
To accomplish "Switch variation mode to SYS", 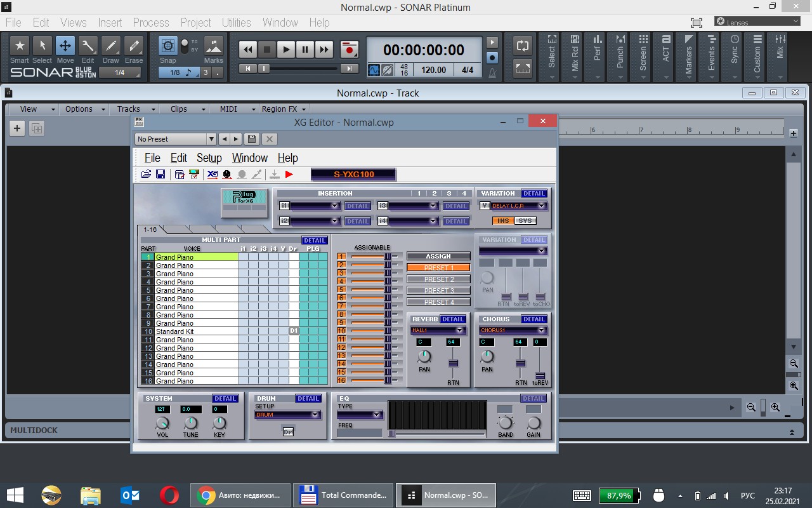I will (525, 221).
